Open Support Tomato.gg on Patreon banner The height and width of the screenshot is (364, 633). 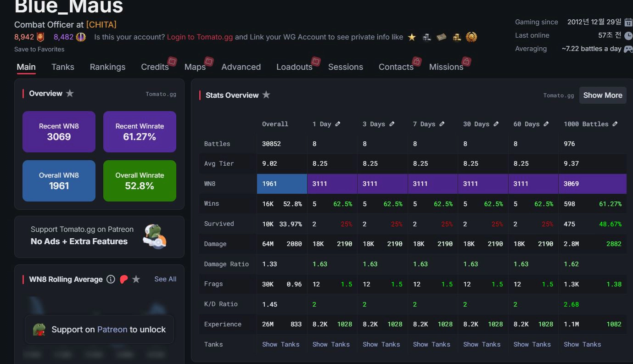click(x=99, y=237)
